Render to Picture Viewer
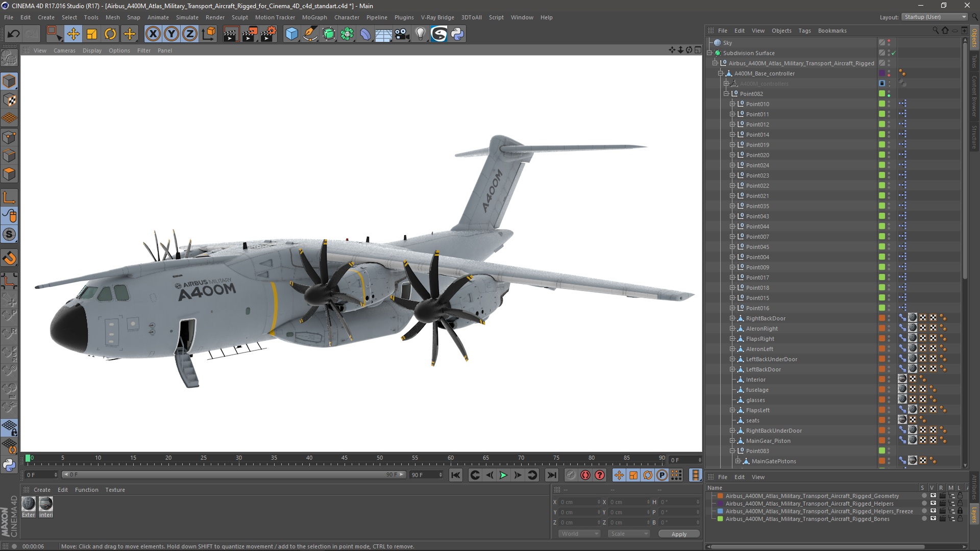The image size is (980, 551). (250, 34)
